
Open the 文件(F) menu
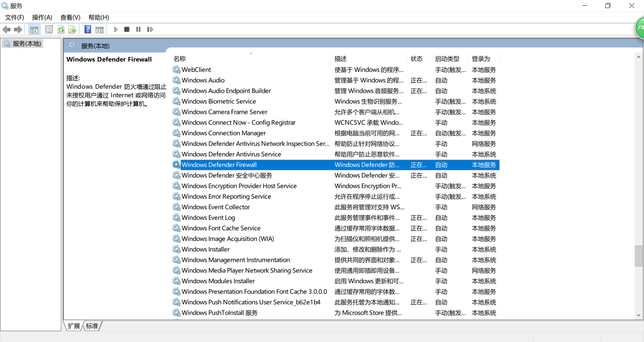pyautogui.click(x=14, y=17)
